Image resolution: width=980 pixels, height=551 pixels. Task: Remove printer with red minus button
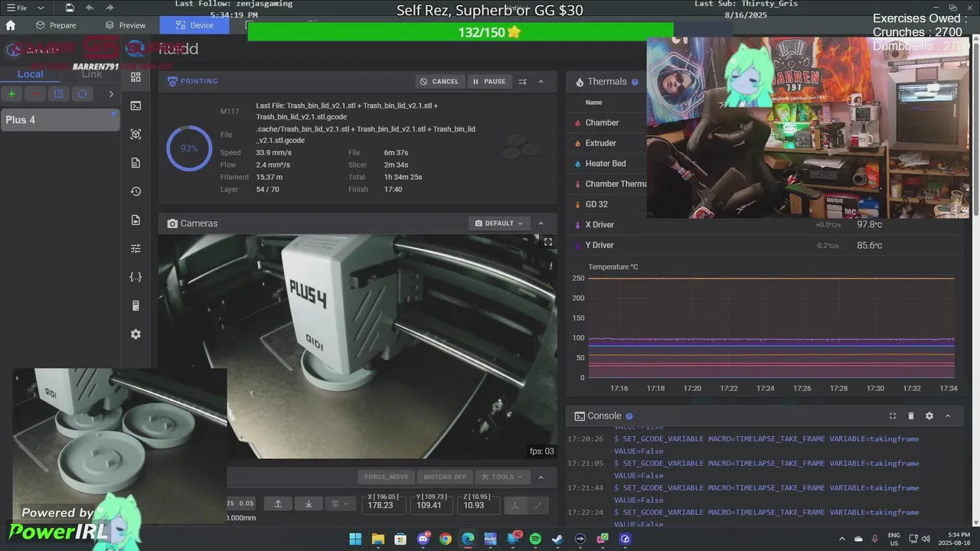point(34,94)
